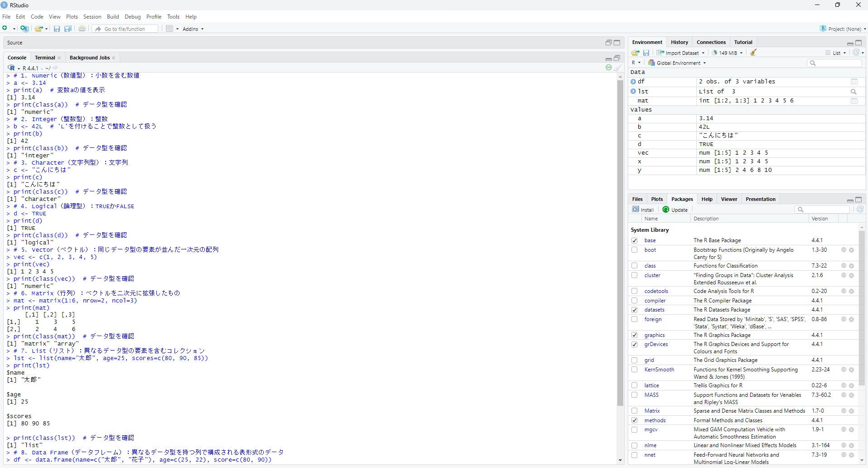Open cluster package web documentation icon
Screen dimensions: 868x468
[844, 275]
